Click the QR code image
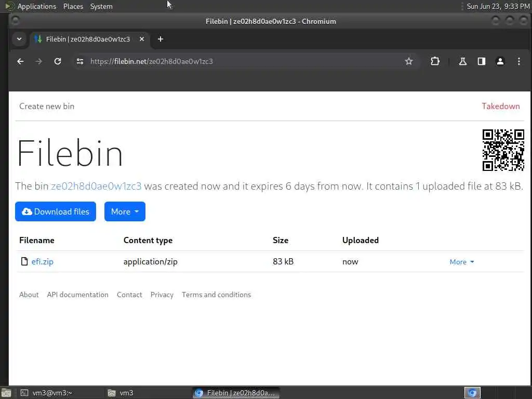 [x=503, y=150]
